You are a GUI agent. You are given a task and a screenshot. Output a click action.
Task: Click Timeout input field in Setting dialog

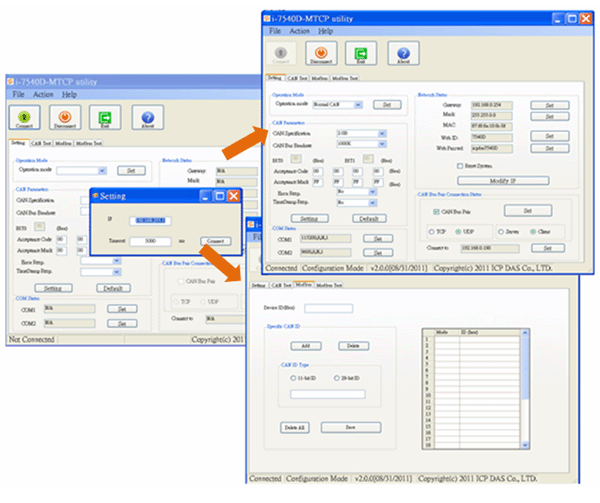[150, 241]
